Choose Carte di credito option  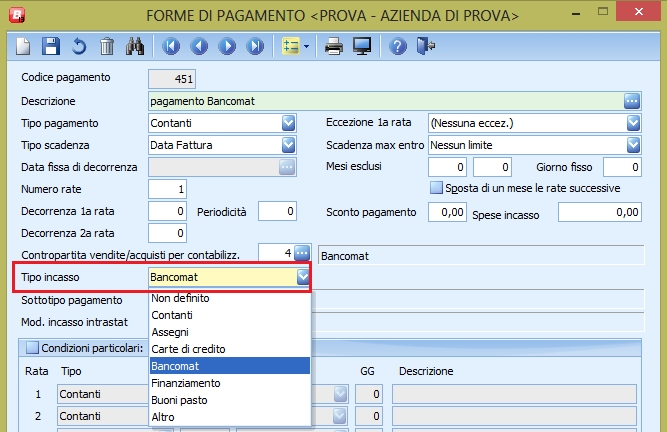click(230, 349)
